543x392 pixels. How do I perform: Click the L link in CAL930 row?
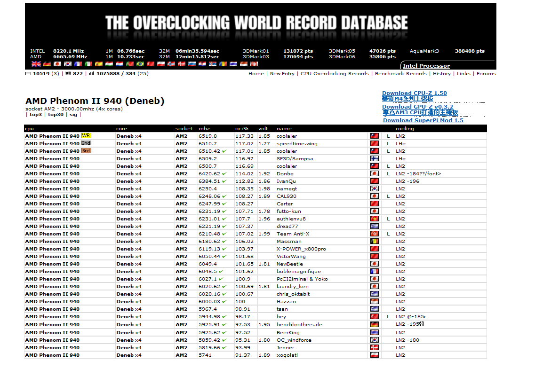click(x=388, y=196)
